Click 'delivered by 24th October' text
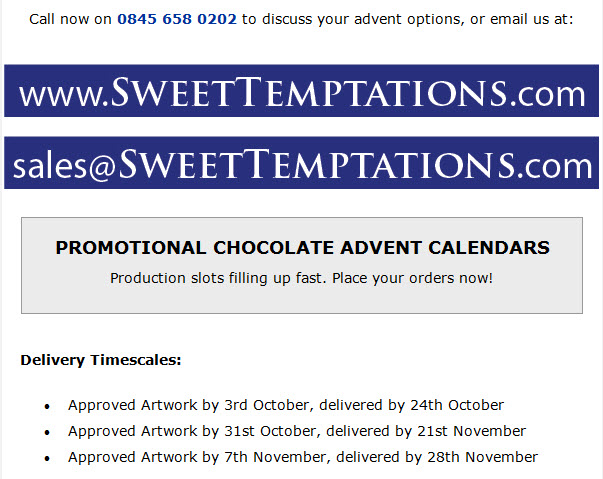This screenshot has height=479, width=603. (411, 405)
